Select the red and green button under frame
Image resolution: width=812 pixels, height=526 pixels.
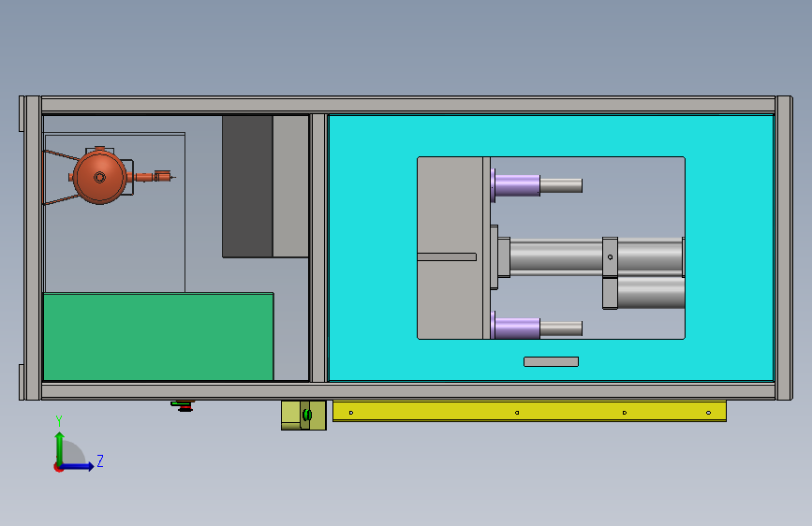[183, 406]
